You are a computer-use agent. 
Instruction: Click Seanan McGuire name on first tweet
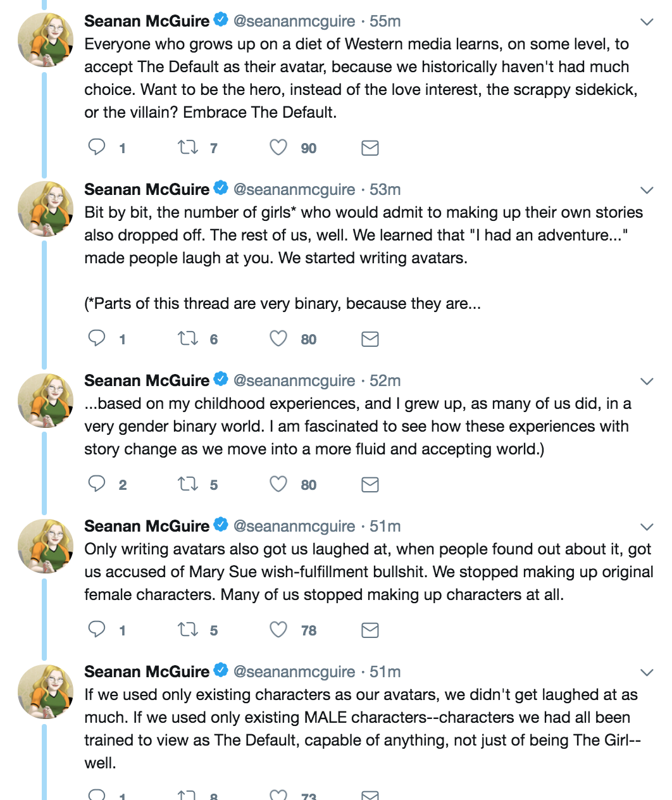coord(147,21)
